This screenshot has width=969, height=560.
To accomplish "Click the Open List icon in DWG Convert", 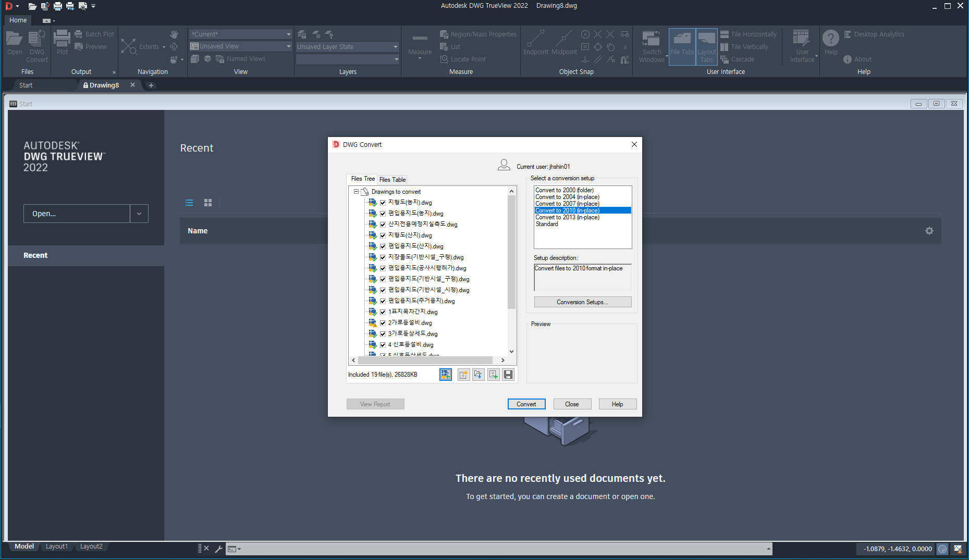I will click(x=478, y=375).
